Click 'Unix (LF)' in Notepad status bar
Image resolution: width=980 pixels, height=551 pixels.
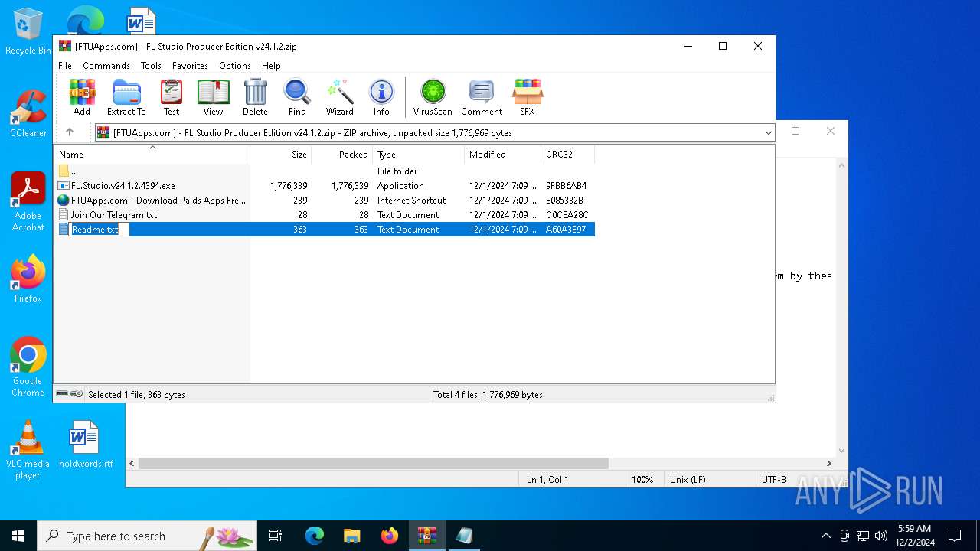(688, 480)
